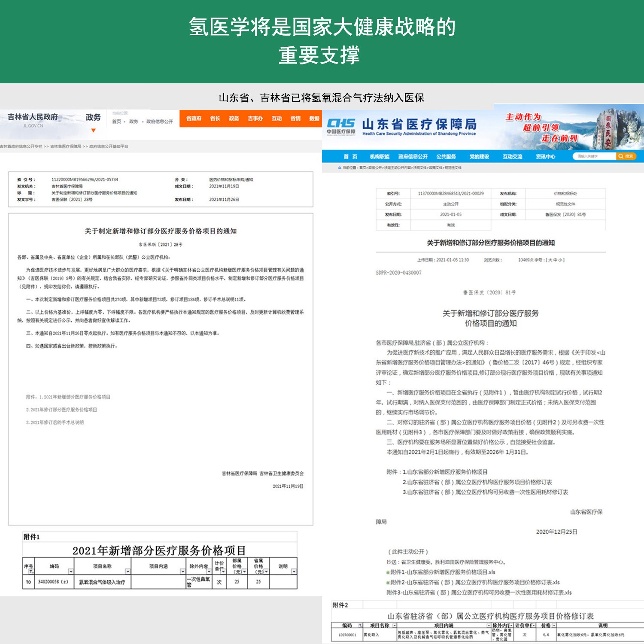Open the 序号 column filter button
The height and width of the screenshot is (644, 644).
31,571
